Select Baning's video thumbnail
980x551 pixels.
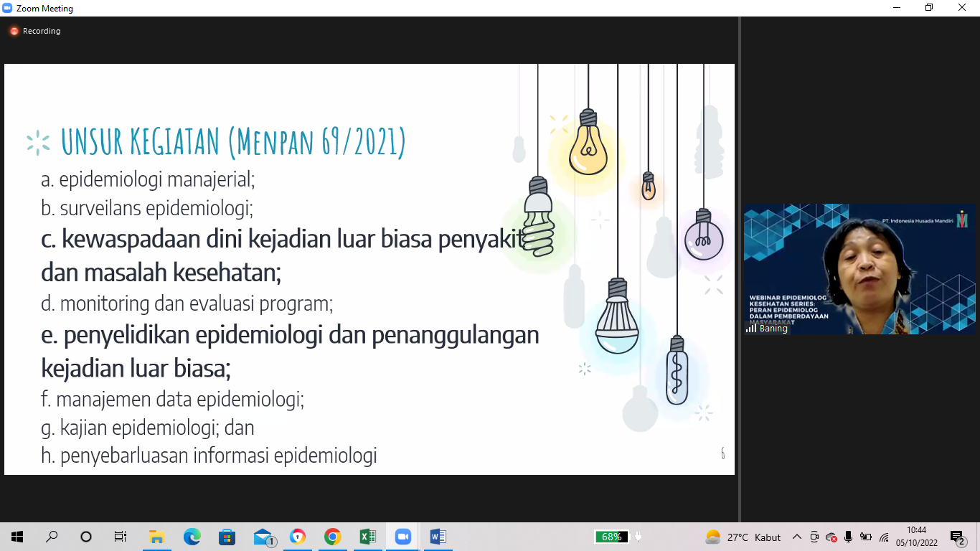(x=859, y=269)
